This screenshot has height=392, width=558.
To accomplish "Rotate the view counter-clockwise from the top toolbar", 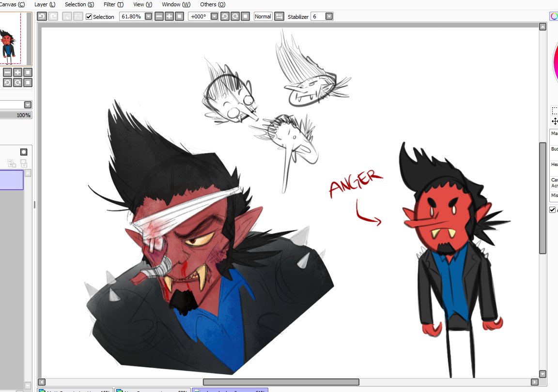I will click(225, 16).
